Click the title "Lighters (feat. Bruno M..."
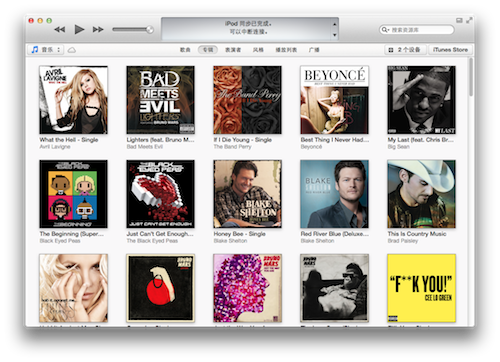 [160, 140]
